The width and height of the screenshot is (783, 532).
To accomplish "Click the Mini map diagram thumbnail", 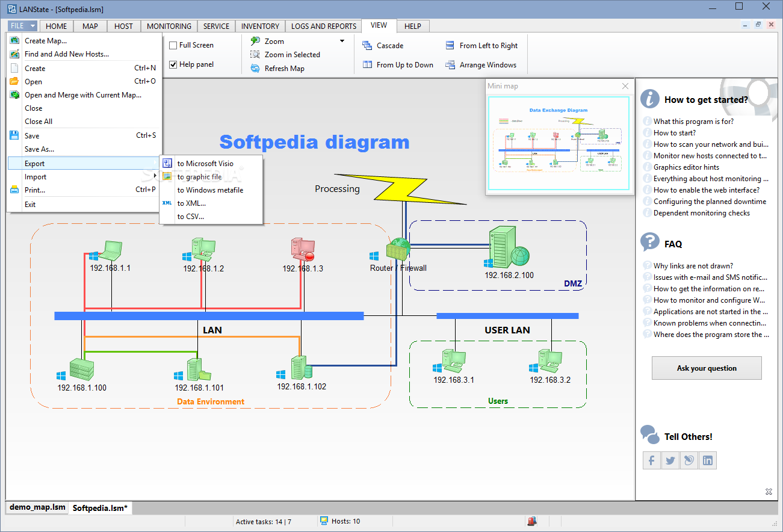I will (560, 143).
